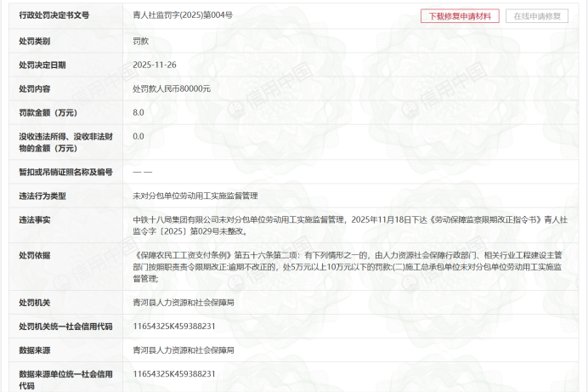Click the 处罚依据 text citing 《保障农民工工资支付条例》
This screenshot has width=588, height=392.
(x=347, y=266)
